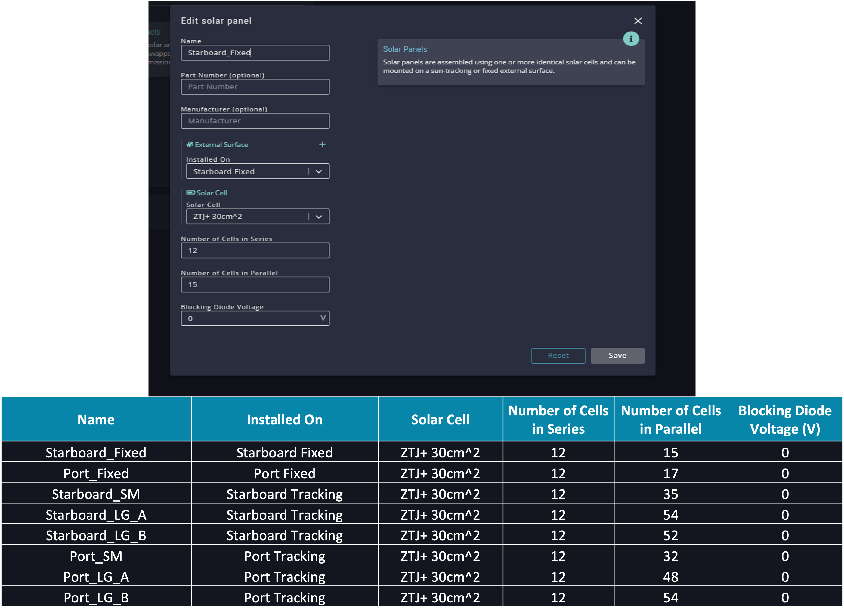Click the Name input field
The height and width of the screenshot is (616, 844).
[255, 53]
